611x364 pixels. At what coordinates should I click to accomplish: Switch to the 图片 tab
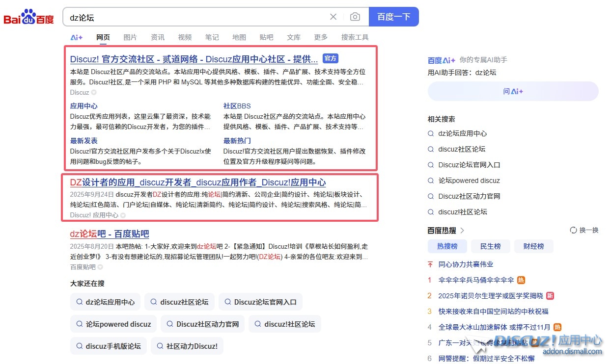tap(130, 37)
